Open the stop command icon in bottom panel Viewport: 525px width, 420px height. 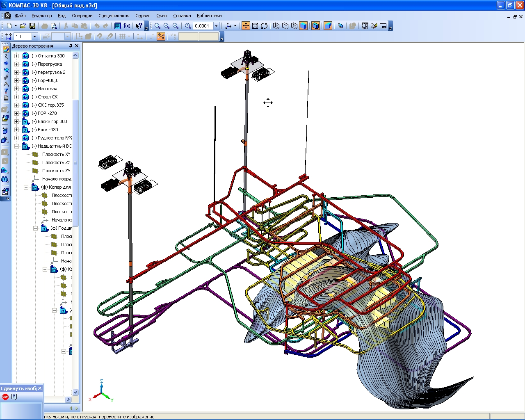[x=5, y=397]
